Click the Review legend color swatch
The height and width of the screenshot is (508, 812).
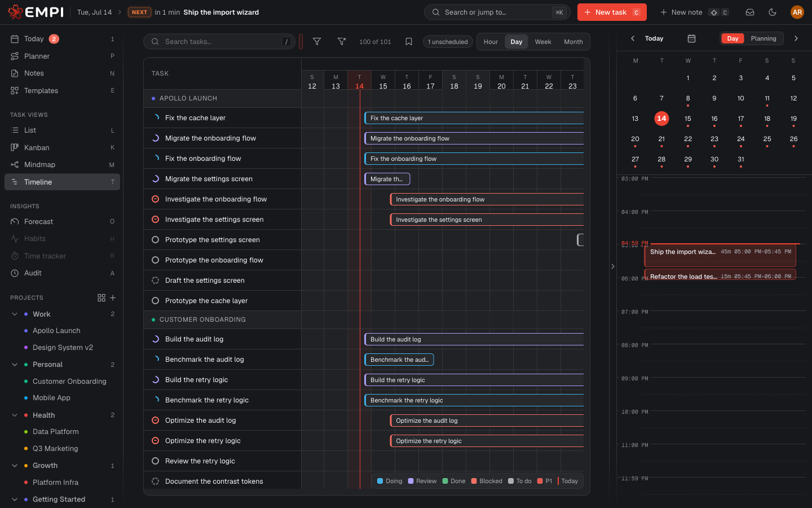tap(411, 481)
